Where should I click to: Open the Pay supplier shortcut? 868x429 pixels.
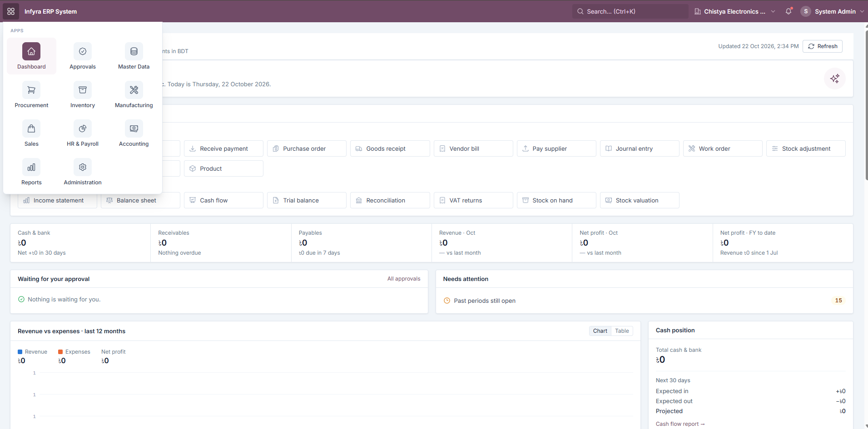556,148
